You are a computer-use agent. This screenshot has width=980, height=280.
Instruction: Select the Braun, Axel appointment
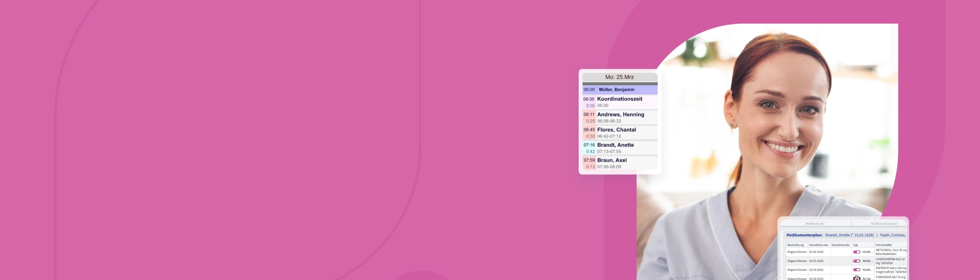coord(612,163)
